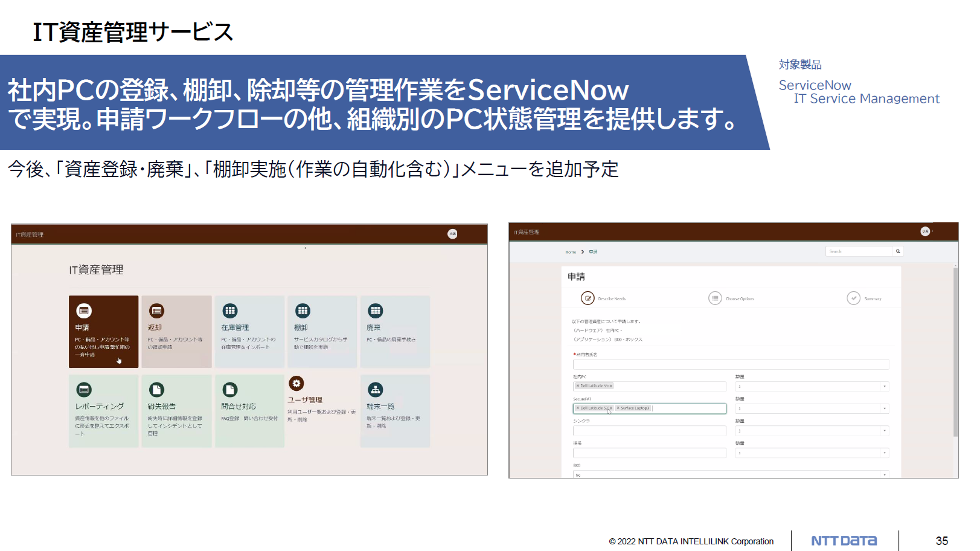
Task: Open the 端末一覧 hierarchy icon
Action: [376, 390]
